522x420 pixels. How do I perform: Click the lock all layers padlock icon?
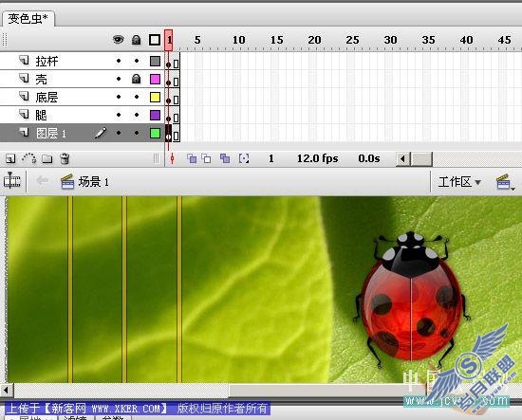(136, 40)
